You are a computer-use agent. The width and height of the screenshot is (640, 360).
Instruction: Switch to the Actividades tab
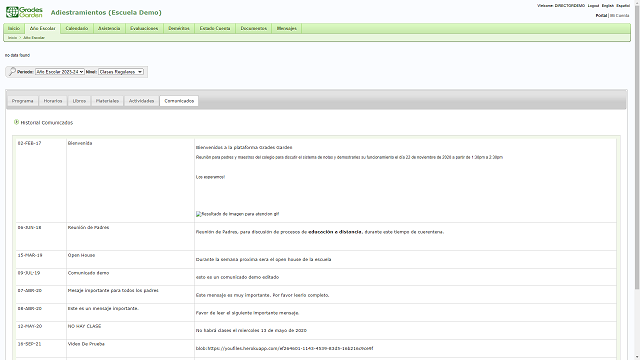pyautogui.click(x=142, y=101)
